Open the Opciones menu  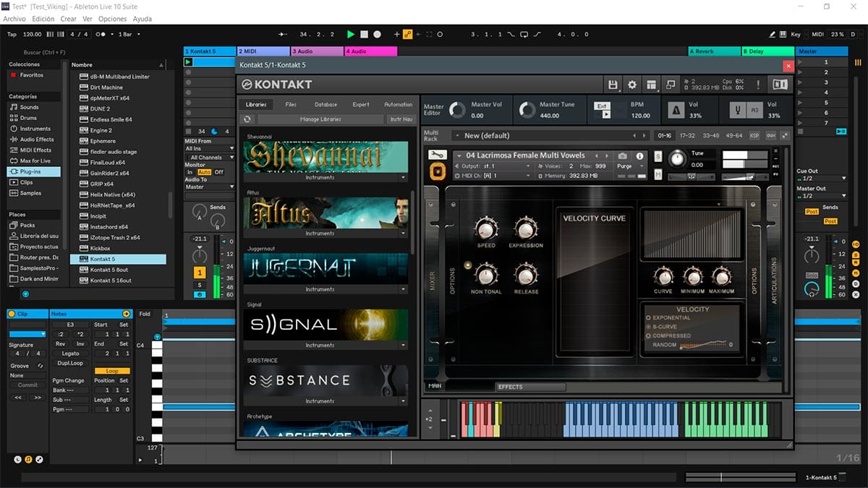112,19
